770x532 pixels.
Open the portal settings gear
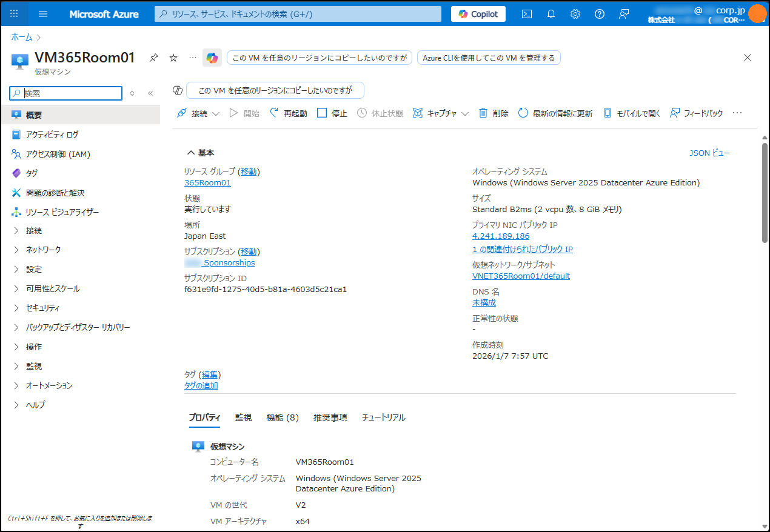click(575, 14)
